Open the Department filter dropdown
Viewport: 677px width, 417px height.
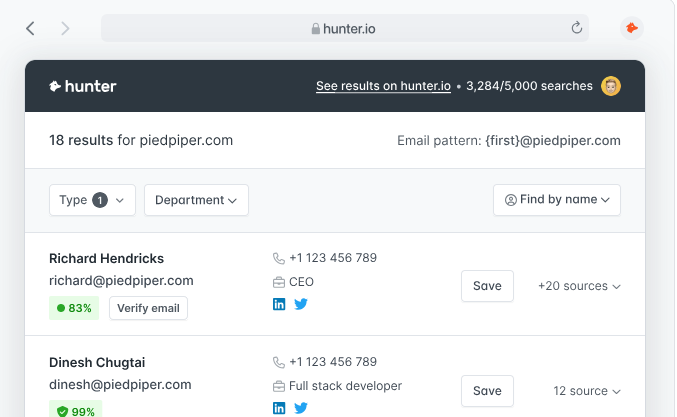pos(196,200)
